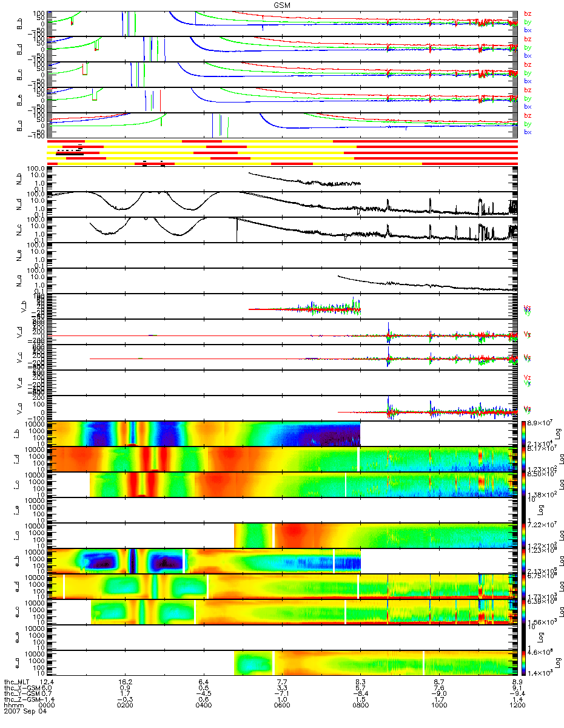Click the Y-GSM value -9.4
The width and height of the screenshot is (564, 728).
click(517, 695)
